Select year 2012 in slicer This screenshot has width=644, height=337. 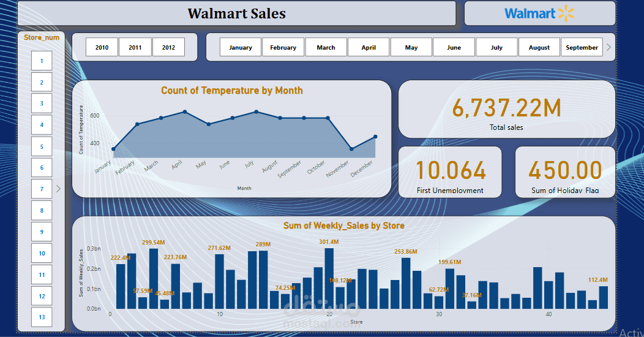click(168, 47)
